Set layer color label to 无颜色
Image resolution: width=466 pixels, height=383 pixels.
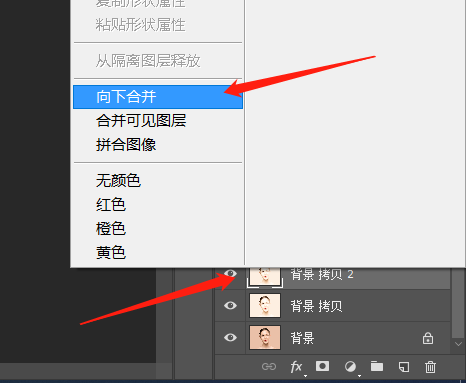point(158,181)
